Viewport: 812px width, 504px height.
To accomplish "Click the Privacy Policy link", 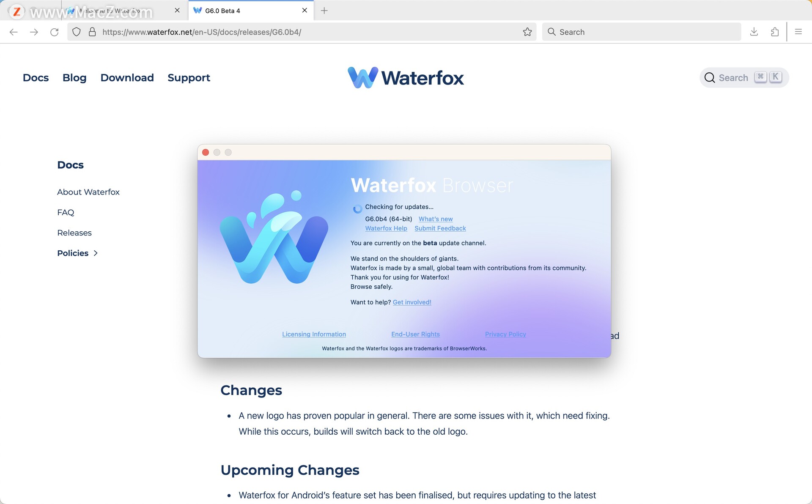I will (x=505, y=333).
